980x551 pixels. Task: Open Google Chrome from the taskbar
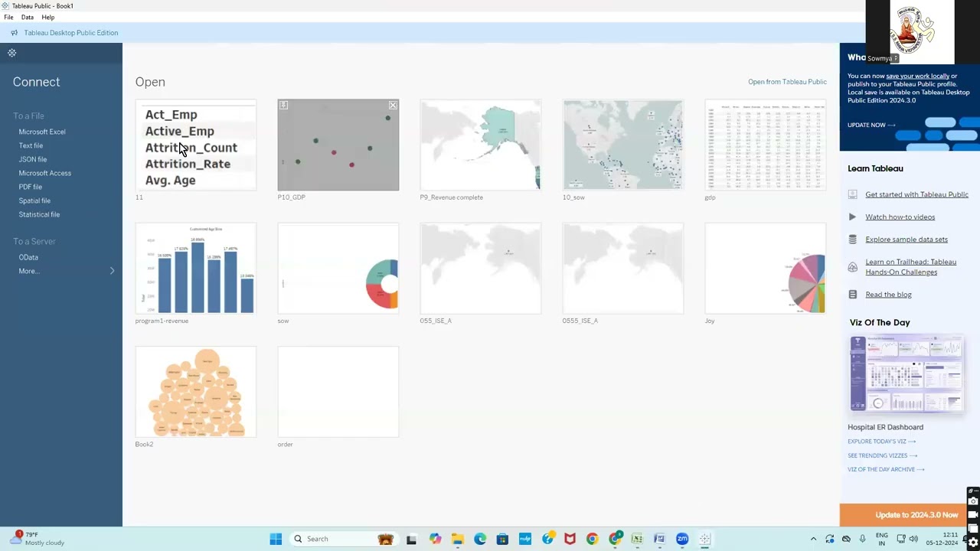[592, 539]
